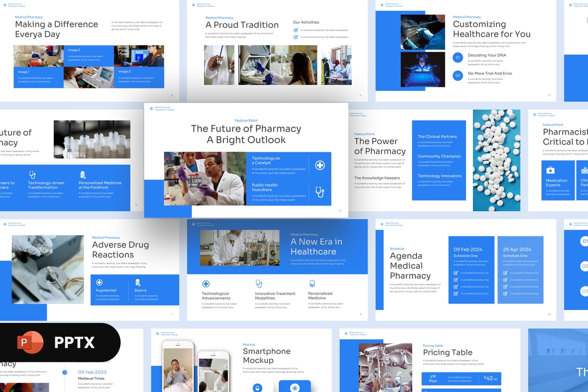Click the 'Medieval Times' text
Screen dimensions: 588x392
pos(91,378)
